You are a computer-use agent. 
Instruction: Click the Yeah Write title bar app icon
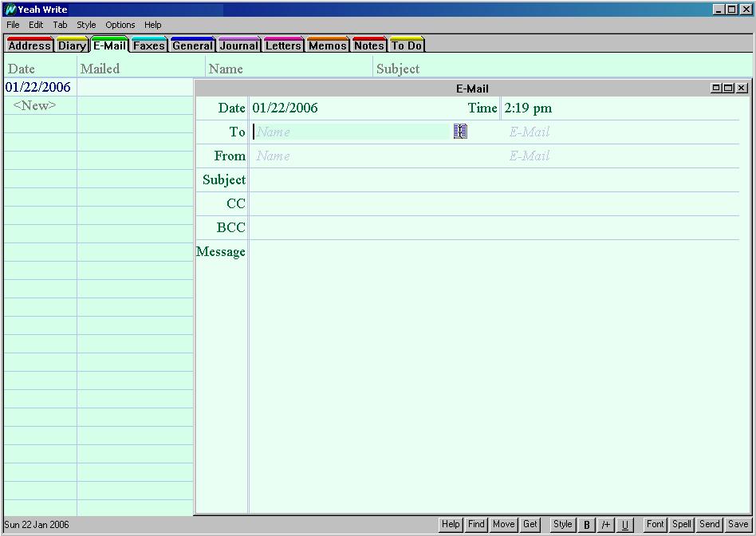coord(10,10)
